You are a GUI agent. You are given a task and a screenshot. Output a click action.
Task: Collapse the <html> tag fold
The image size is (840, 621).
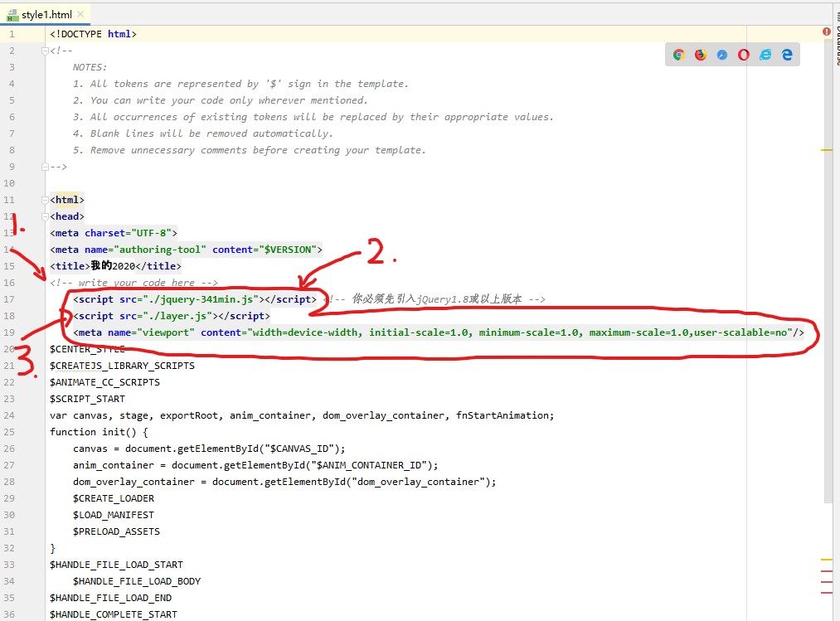[45, 201]
